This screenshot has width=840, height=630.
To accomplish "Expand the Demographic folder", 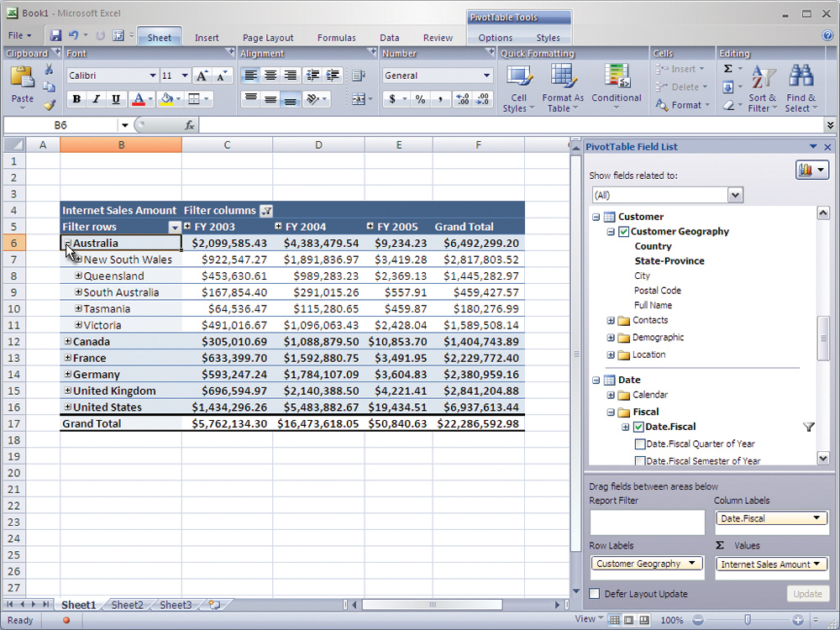I will pos(611,338).
